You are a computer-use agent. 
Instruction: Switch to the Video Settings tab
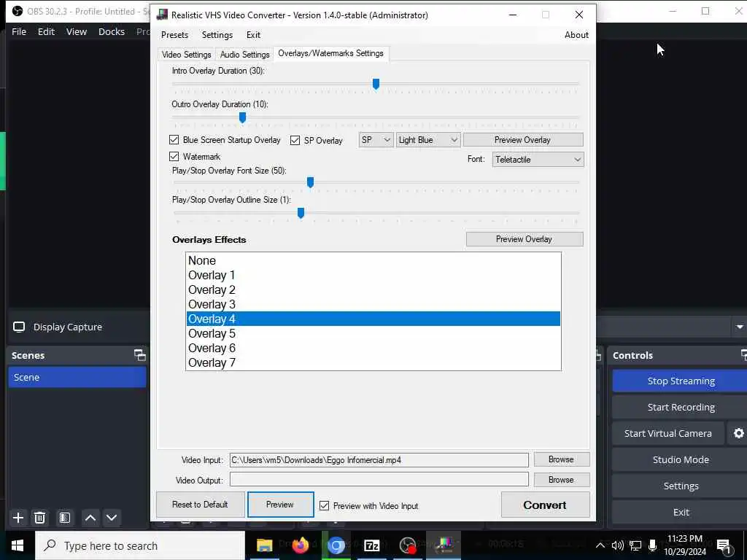point(186,54)
